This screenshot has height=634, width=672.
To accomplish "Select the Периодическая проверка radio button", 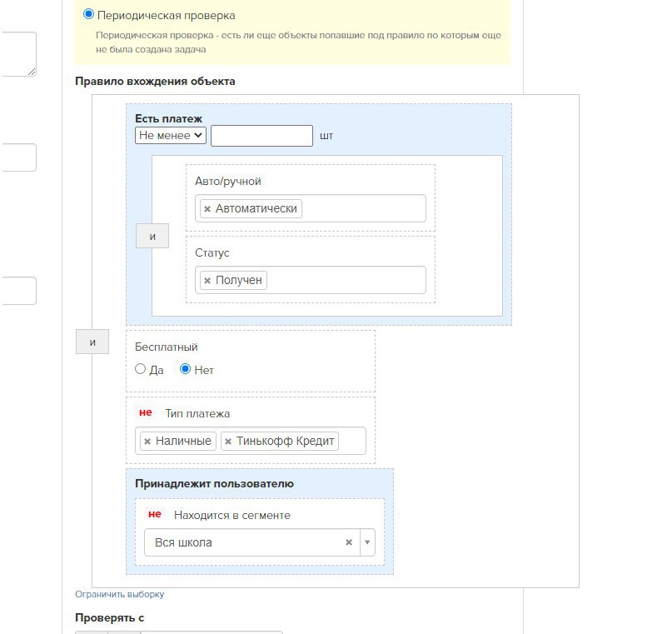I will (88, 14).
